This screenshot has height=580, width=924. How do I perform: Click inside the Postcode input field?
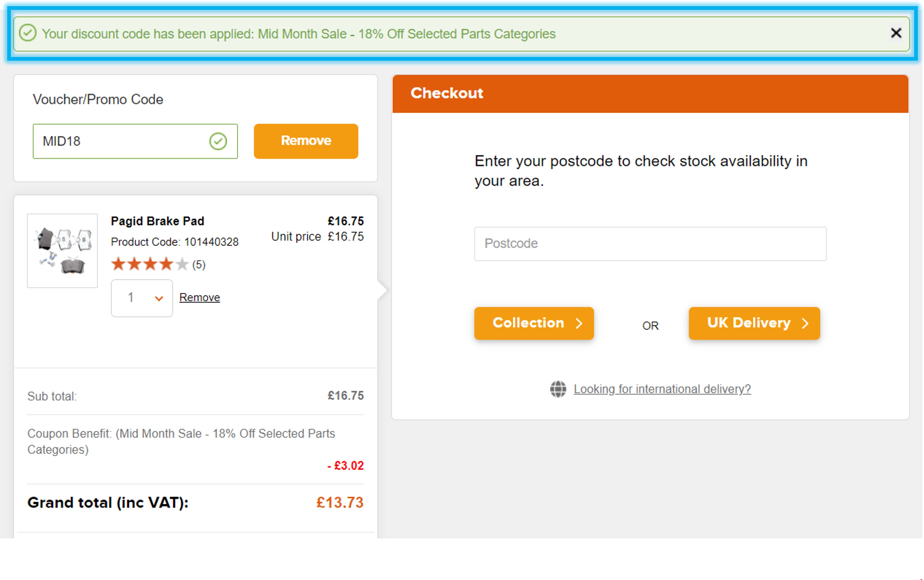[650, 244]
